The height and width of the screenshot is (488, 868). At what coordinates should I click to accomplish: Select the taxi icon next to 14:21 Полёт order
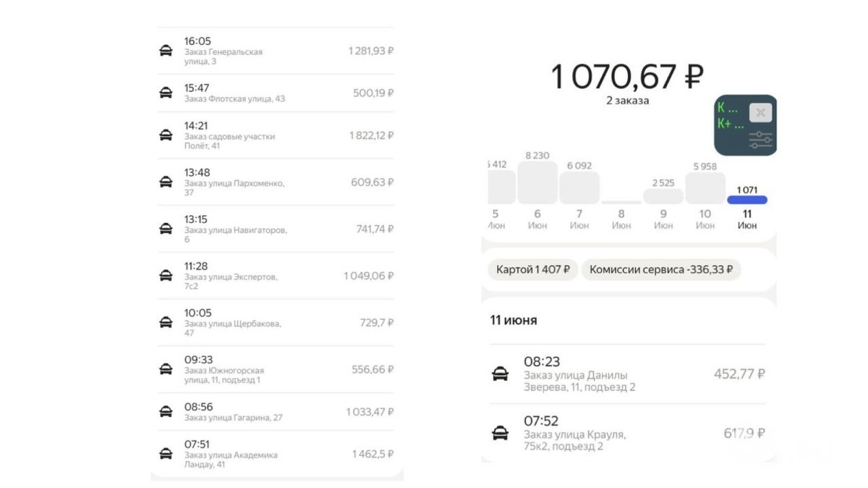click(x=167, y=134)
